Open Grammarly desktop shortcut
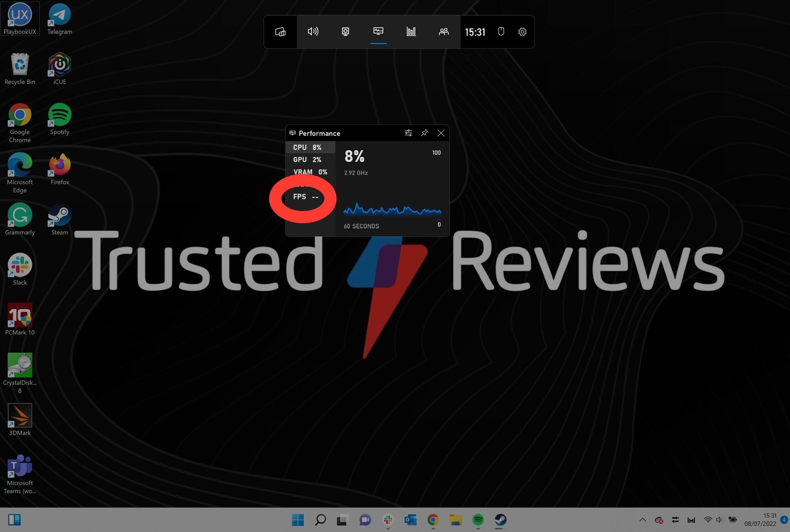This screenshot has width=790, height=532. [x=20, y=219]
